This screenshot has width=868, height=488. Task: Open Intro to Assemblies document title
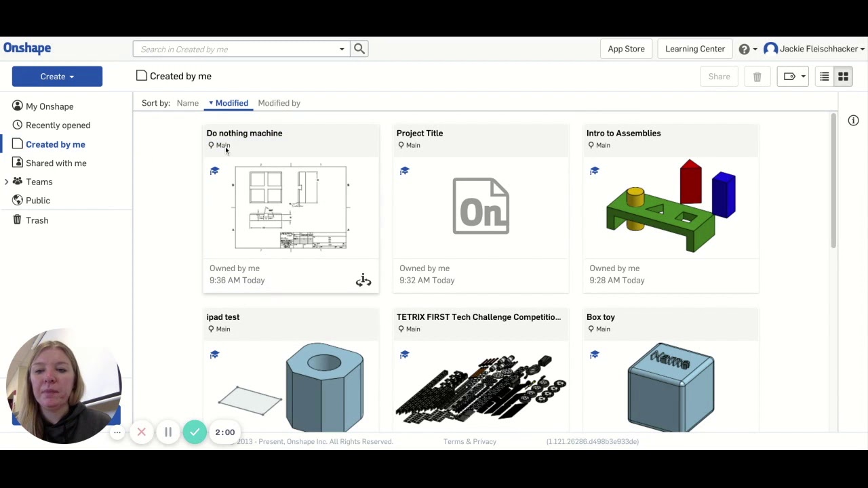point(623,134)
